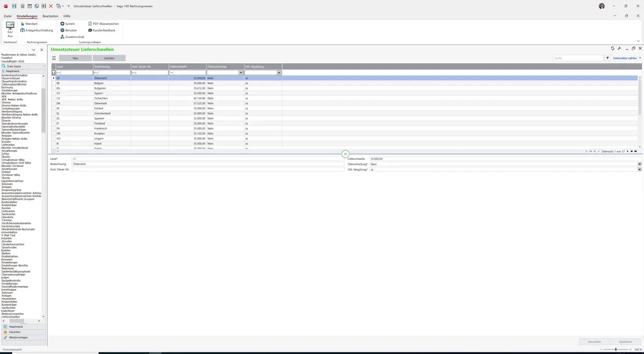Image resolution: width=644 pixels, height=354 pixels.
Task: Click the Löschen button
Action: point(109,58)
